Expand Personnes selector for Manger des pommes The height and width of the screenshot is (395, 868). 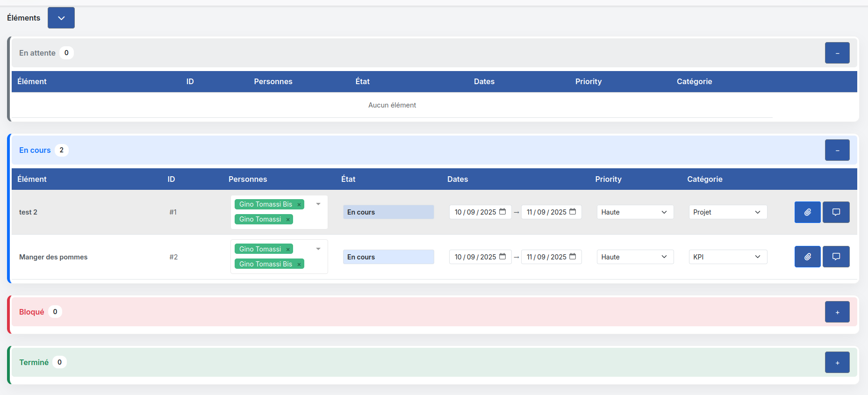[x=318, y=249]
